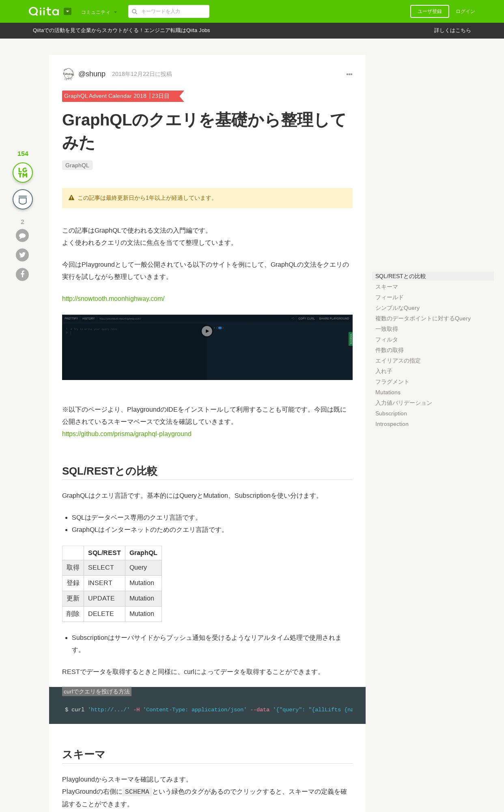Image resolution: width=504 pixels, height=812 pixels.
Task: Click the UPDATE table cell
Action: click(x=104, y=598)
